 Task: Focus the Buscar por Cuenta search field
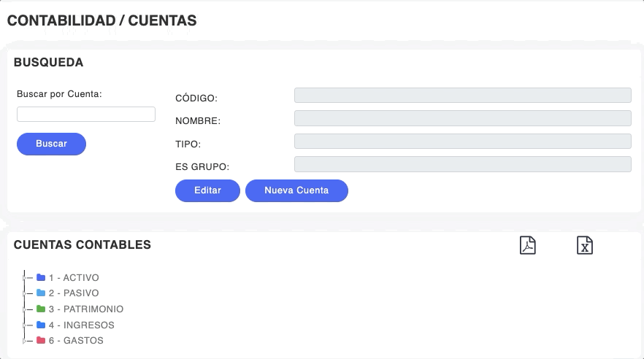[86, 114]
